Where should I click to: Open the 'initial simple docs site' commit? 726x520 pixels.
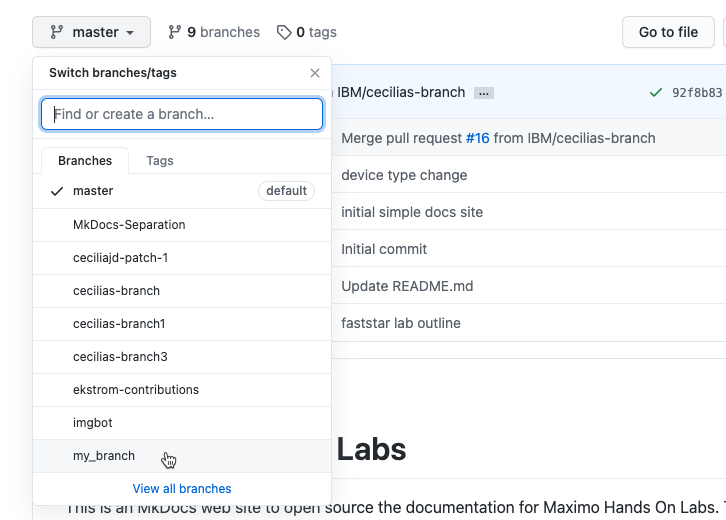coord(412,212)
